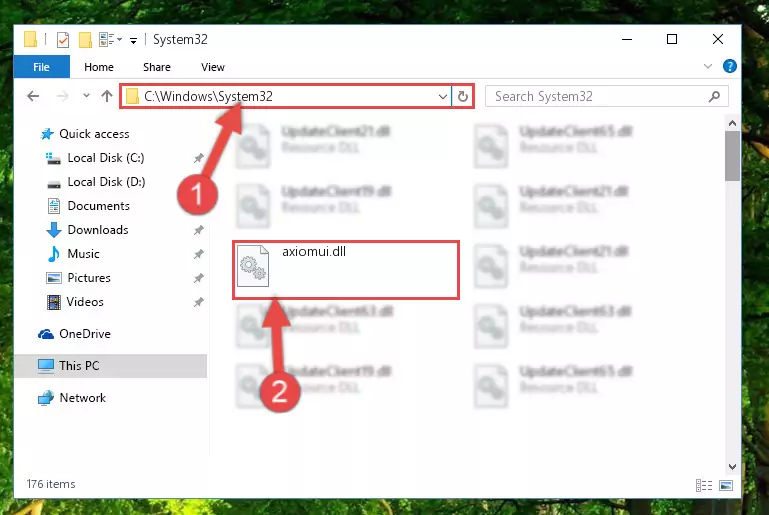The image size is (769, 515).
Task: Click the folder icon in the title bar
Action: [30, 39]
